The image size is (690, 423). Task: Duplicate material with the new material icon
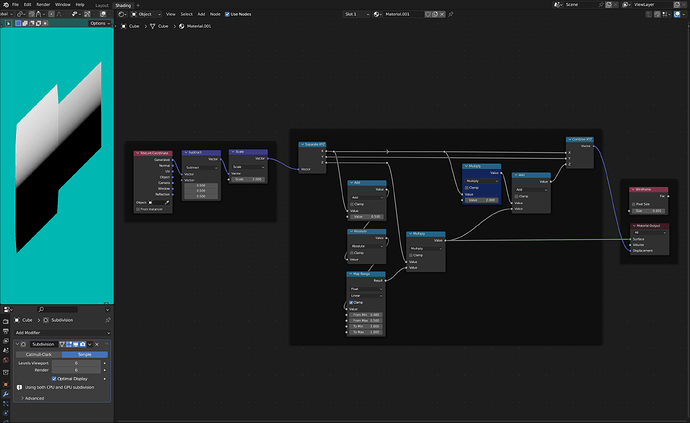pyautogui.click(x=435, y=14)
